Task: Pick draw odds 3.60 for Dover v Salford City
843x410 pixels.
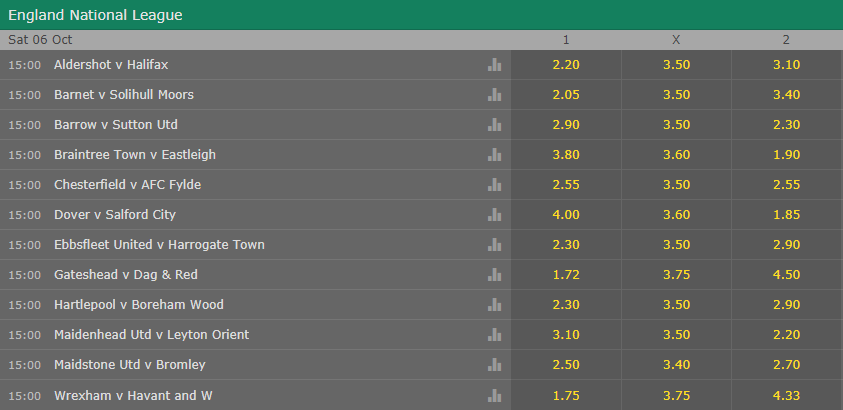Action: click(676, 215)
